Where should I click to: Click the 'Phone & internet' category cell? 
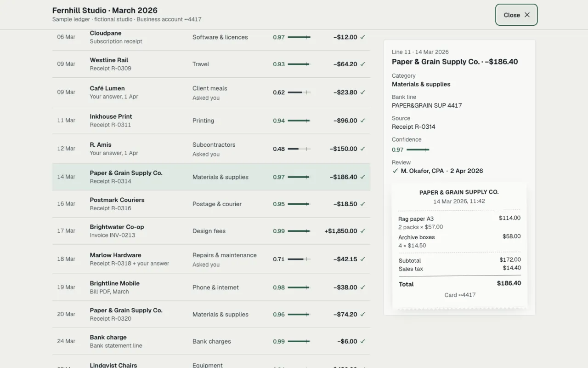click(x=215, y=287)
